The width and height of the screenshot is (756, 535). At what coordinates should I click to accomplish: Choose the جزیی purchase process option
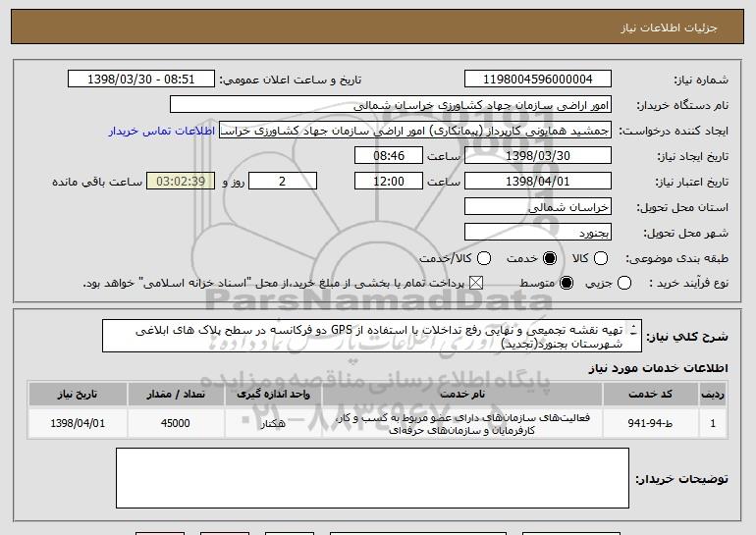(623, 283)
